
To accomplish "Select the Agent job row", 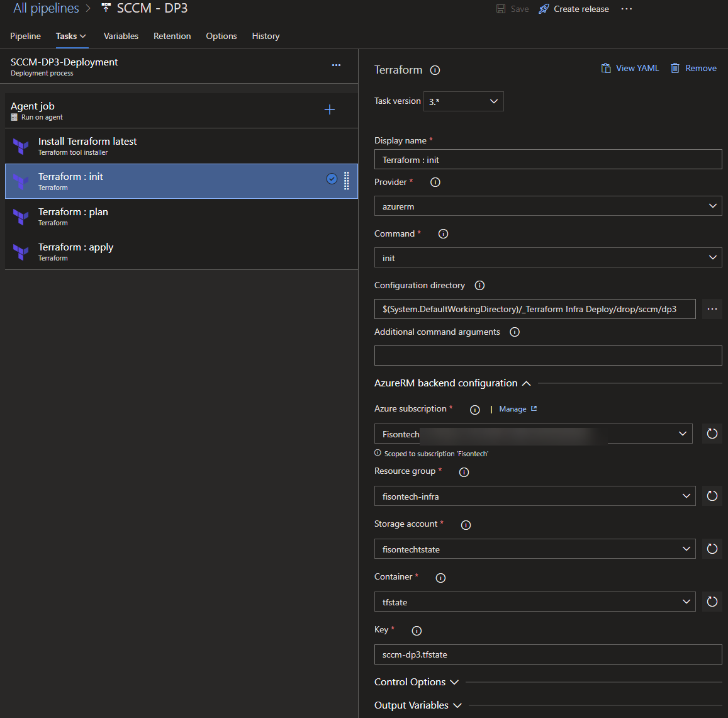I will (182, 111).
